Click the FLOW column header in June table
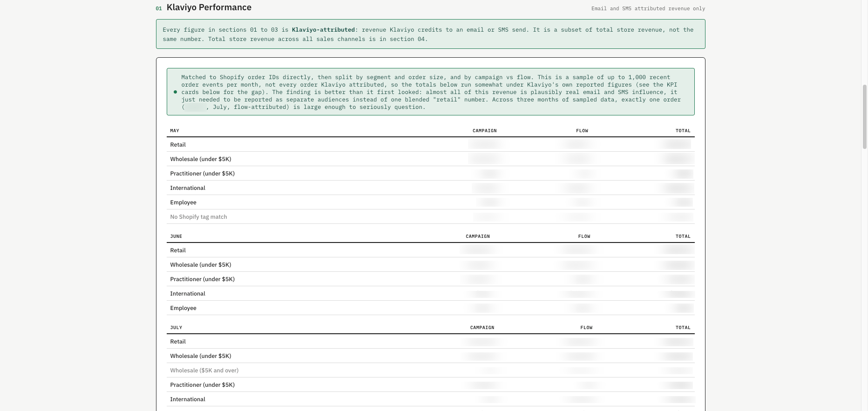The image size is (868, 411). (584, 236)
